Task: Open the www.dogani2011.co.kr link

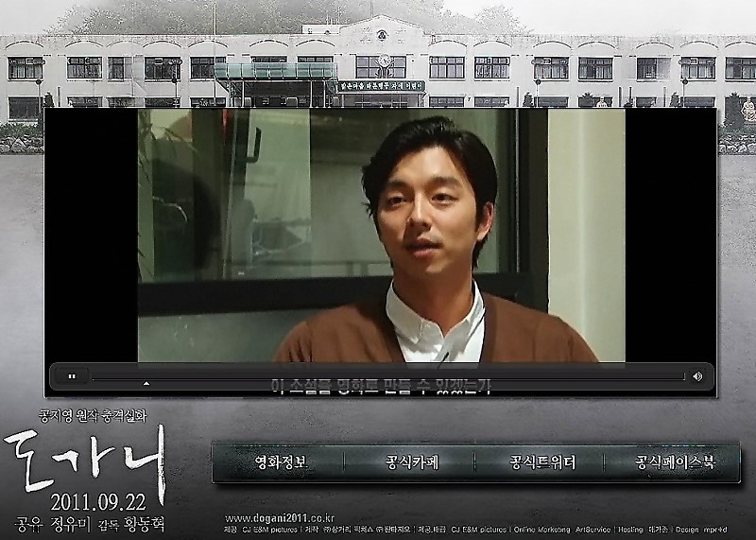Action: pos(280,518)
